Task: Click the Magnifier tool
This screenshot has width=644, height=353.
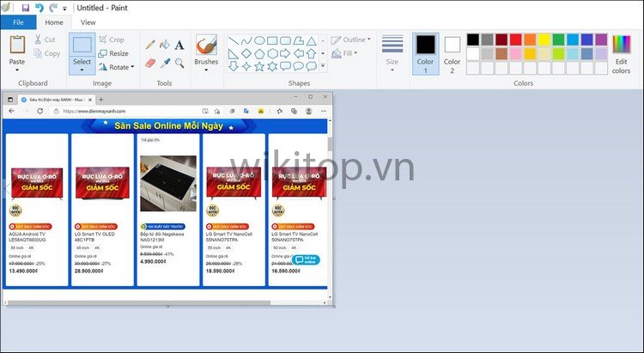Action: 179,63
